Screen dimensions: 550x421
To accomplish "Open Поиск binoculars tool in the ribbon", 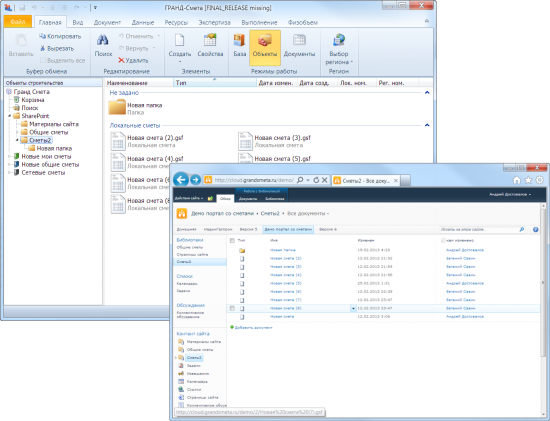I will click(102, 40).
